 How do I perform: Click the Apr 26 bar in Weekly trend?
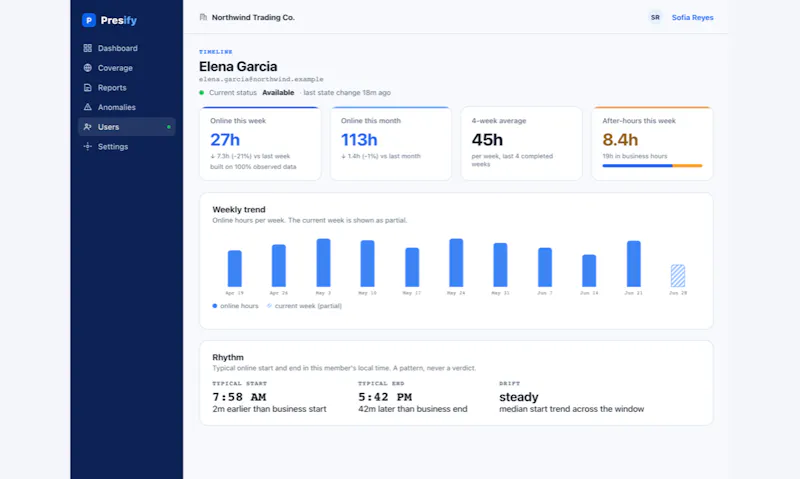(x=279, y=265)
